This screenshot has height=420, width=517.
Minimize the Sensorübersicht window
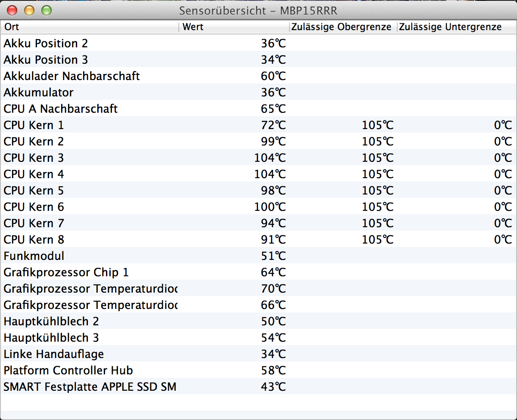pyautogui.click(x=29, y=10)
